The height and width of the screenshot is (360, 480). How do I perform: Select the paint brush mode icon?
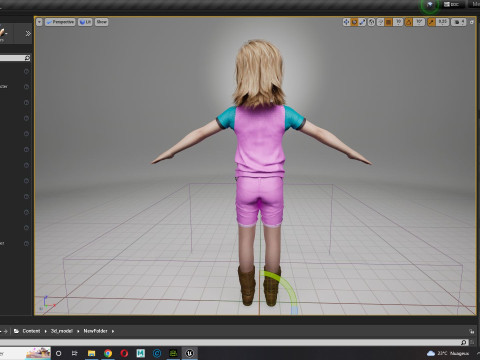2,33
